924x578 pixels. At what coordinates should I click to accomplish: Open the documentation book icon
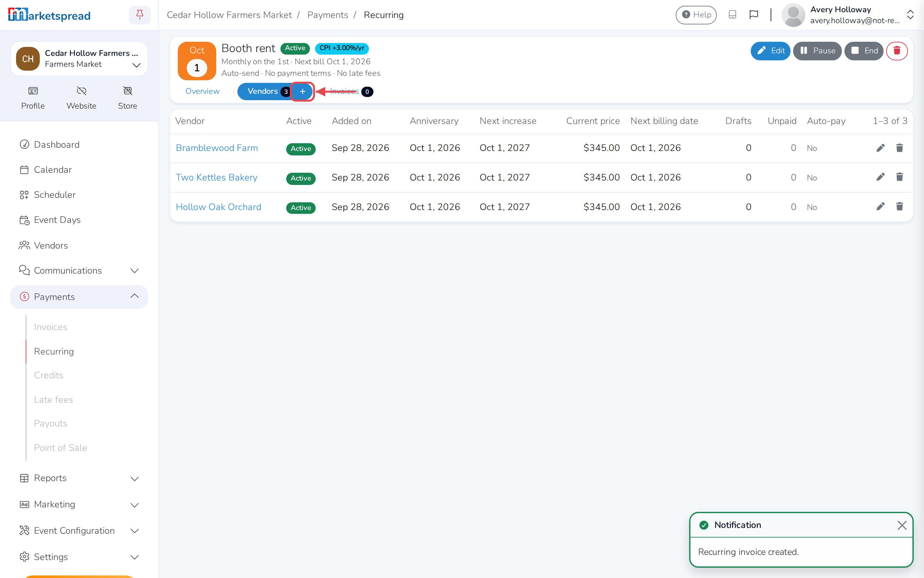click(x=732, y=15)
